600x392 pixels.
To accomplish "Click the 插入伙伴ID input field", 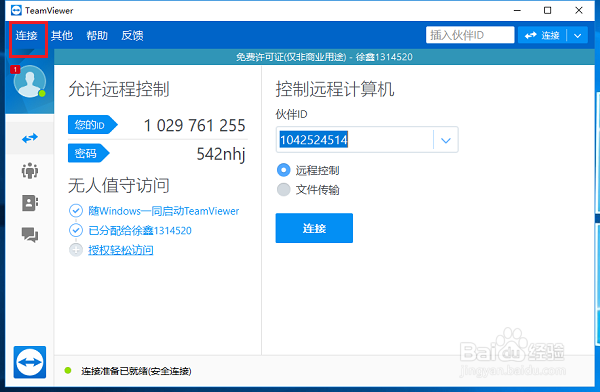I will coord(470,35).
